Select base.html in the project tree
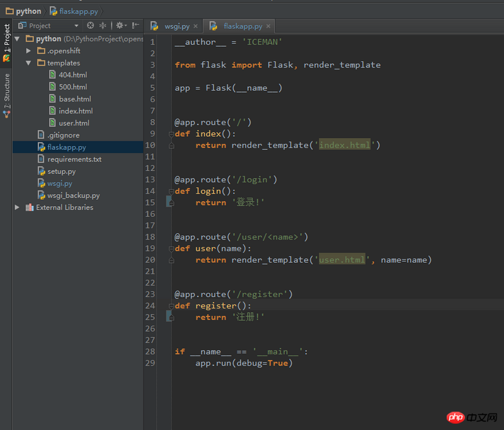The height and width of the screenshot is (430, 504). pyautogui.click(x=74, y=99)
